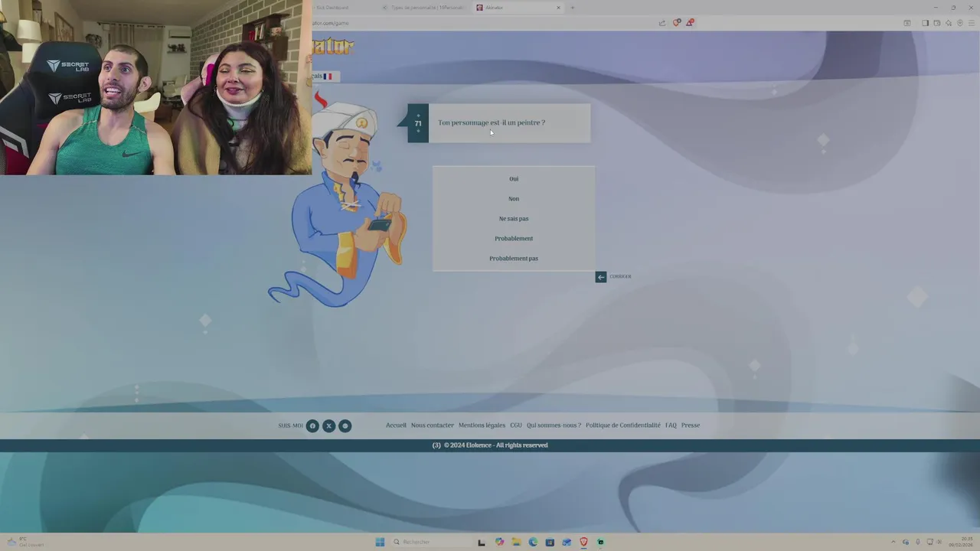Open the third round social icon in footer

tap(345, 426)
